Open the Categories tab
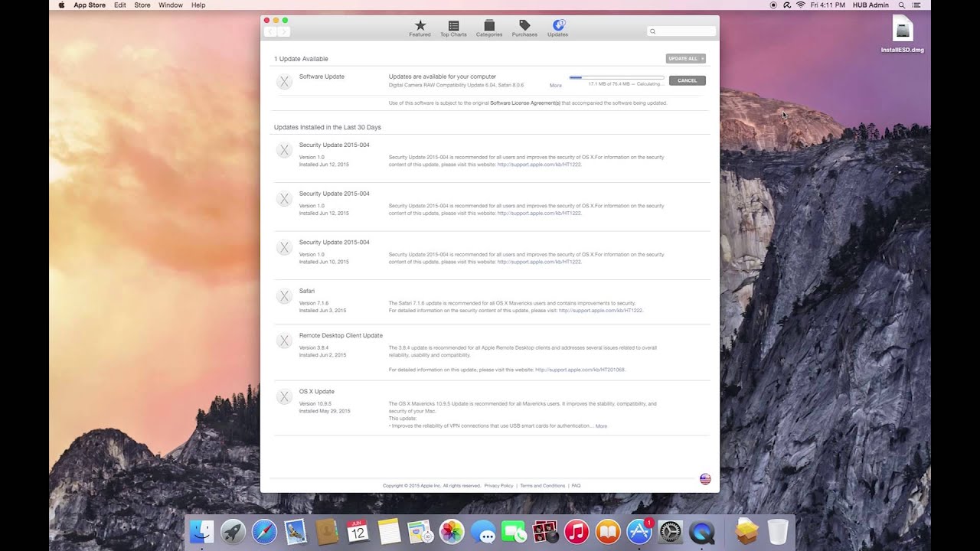This screenshot has width=980, height=551. pos(489,28)
